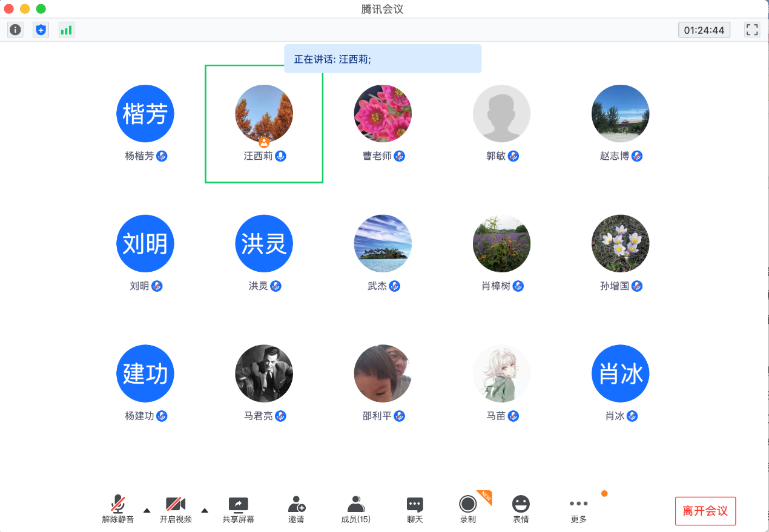
Task: Expand audio options arrow next to mute
Action: click(147, 510)
